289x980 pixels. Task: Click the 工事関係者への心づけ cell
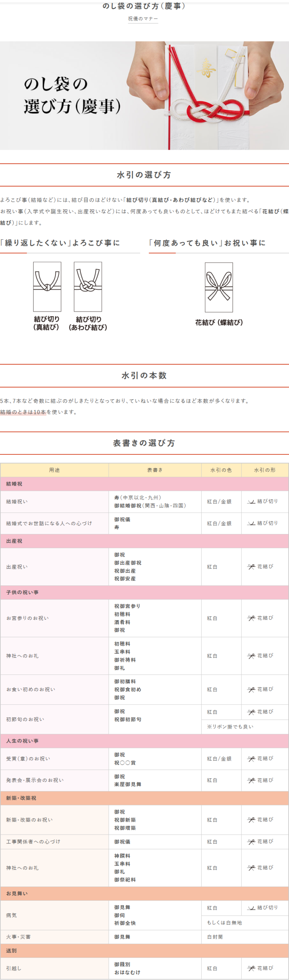54,842
